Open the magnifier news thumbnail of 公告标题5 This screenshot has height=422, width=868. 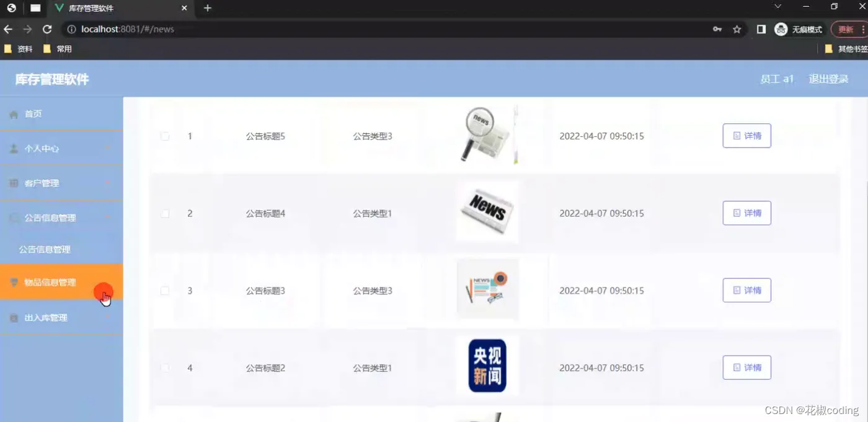(x=487, y=134)
